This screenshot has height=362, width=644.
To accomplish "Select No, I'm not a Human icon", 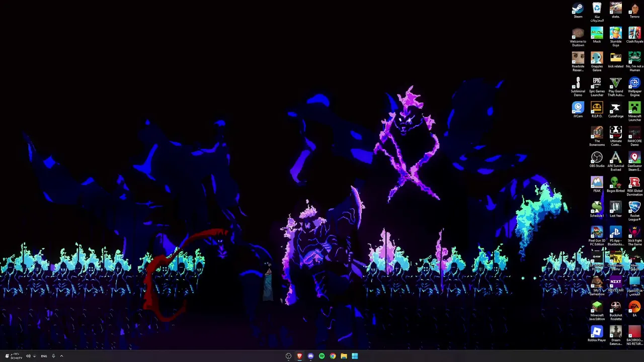I will coord(634,62).
